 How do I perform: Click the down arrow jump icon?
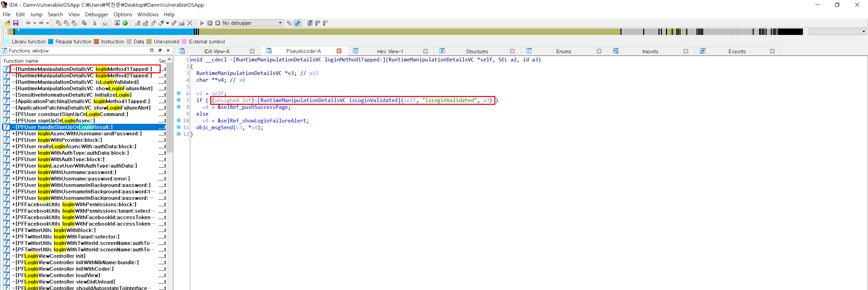tap(95, 23)
